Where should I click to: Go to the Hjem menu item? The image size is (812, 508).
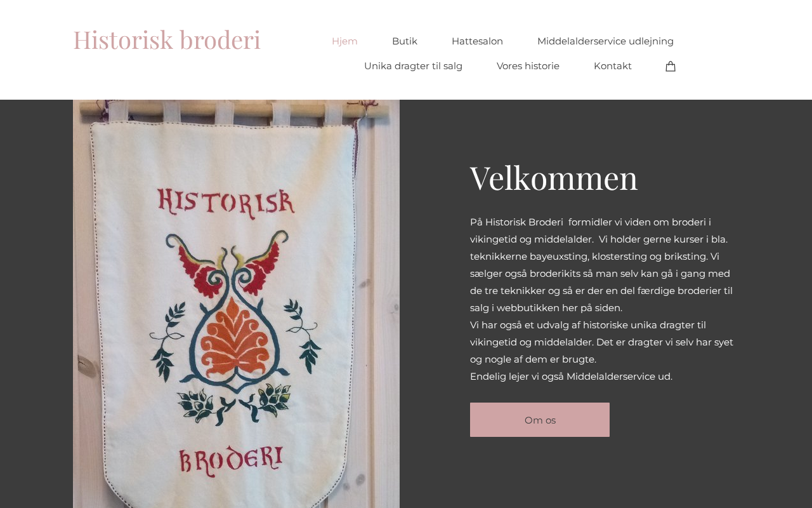344,41
